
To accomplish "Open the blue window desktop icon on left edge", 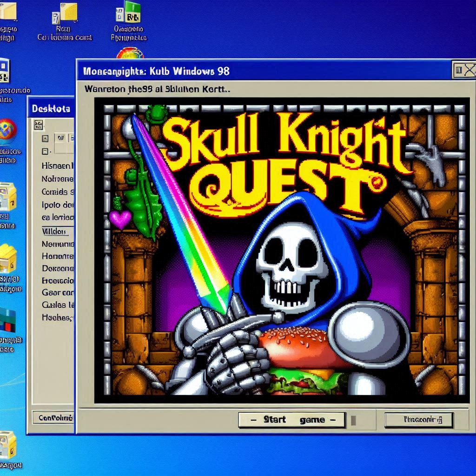I will pos(4,71).
